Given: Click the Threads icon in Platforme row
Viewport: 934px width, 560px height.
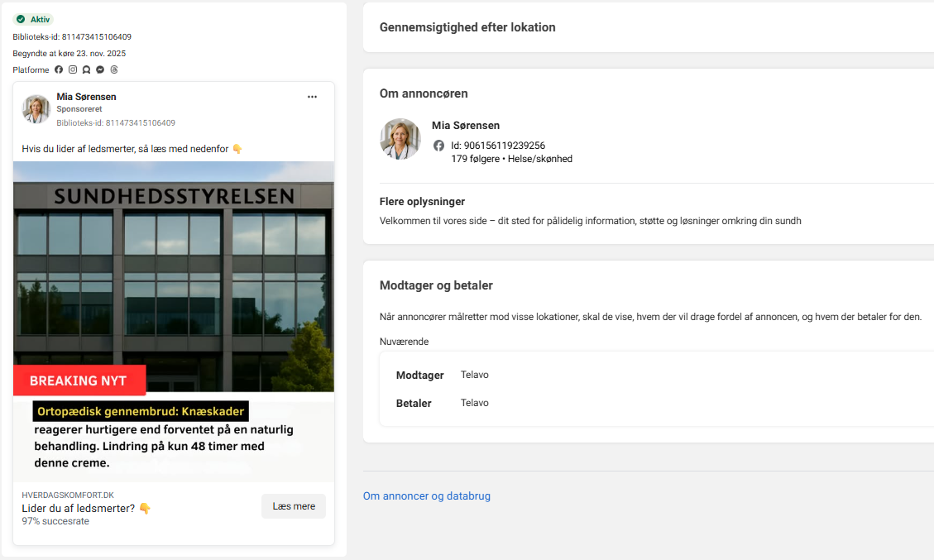Looking at the screenshot, I should 114,69.
